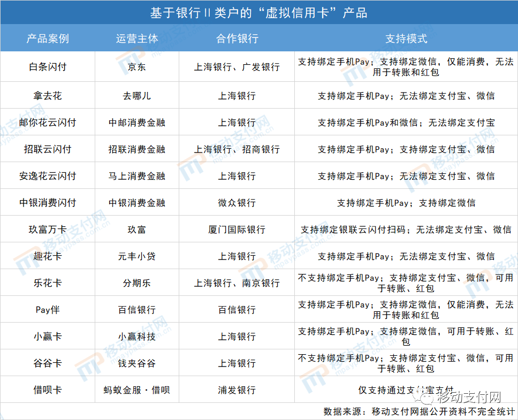Click support mode cell in 白条闪付 row
Viewport: 518px width, 420px height.
[x=406, y=67]
